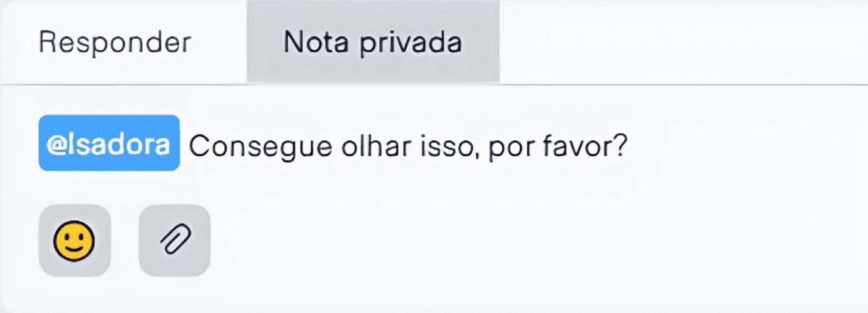Focus the message area after 'por favor?'
This screenshot has height=313, width=868.
click(x=720, y=145)
